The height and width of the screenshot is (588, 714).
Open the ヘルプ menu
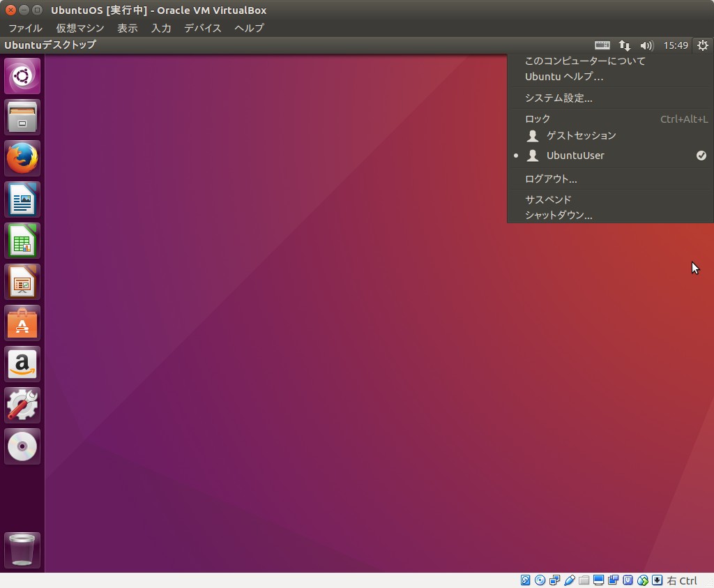(249, 28)
